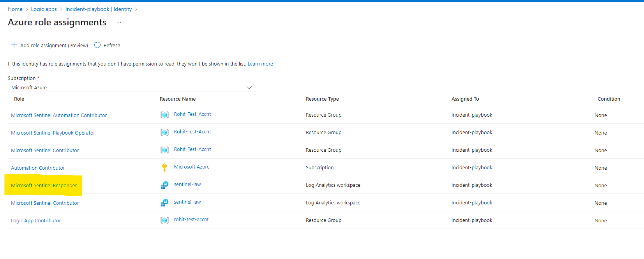Open Logic apps in the breadcrumb

click(44, 9)
